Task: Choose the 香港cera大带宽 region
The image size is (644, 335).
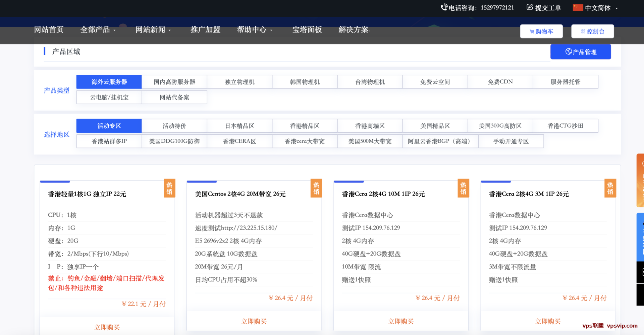Action: pos(305,141)
